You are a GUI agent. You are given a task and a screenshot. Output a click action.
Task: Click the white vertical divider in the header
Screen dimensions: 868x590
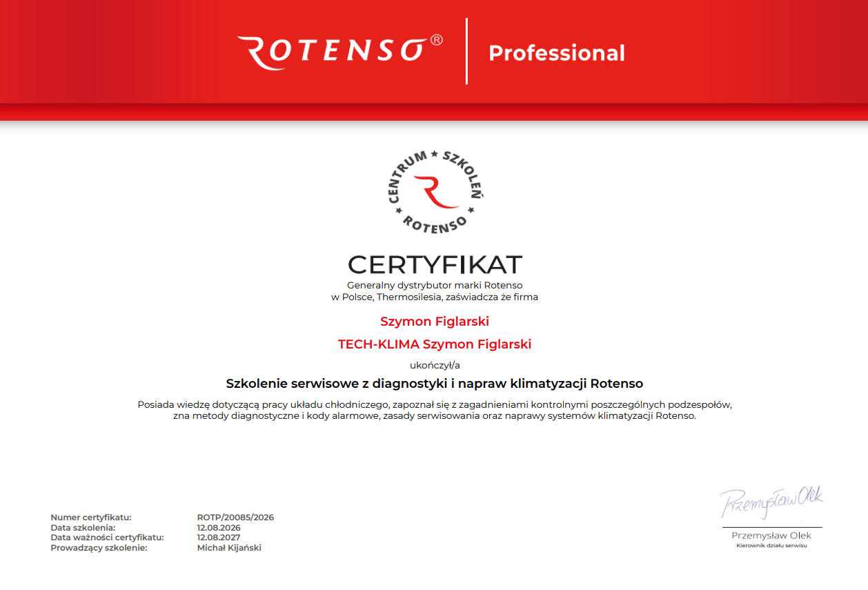point(467,52)
